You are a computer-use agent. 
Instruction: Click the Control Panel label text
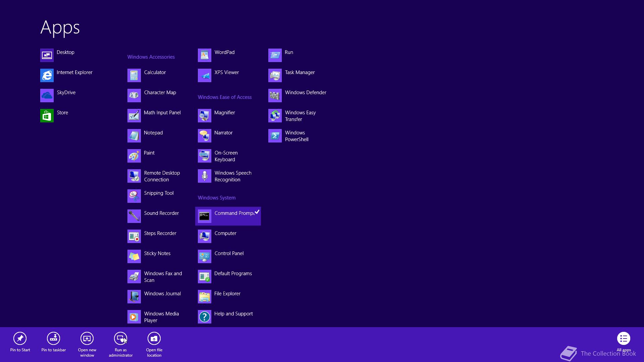[x=229, y=253]
